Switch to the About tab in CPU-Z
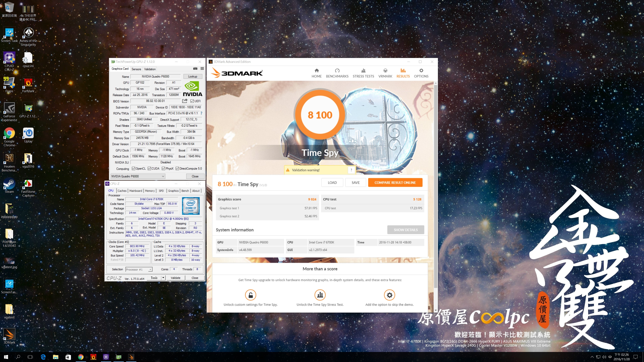This screenshot has height=362, width=644. coord(196,191)
